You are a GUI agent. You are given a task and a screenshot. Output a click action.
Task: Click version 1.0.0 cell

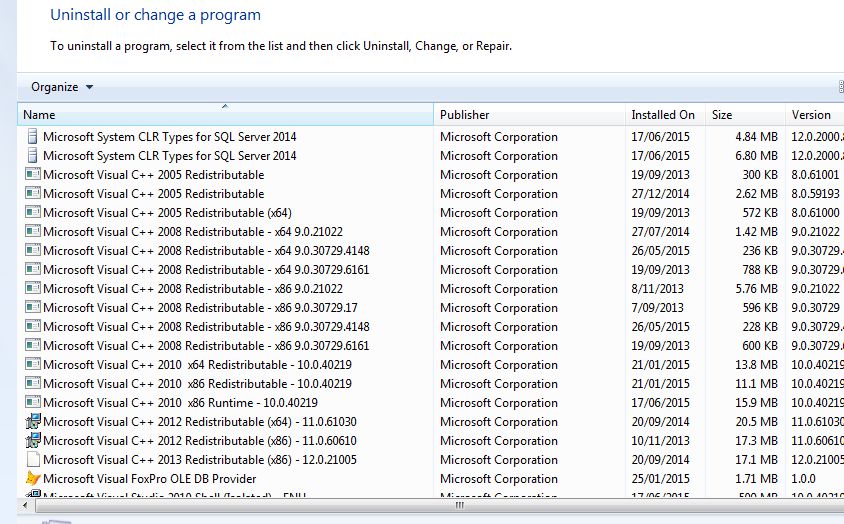(x=803, y=479)
